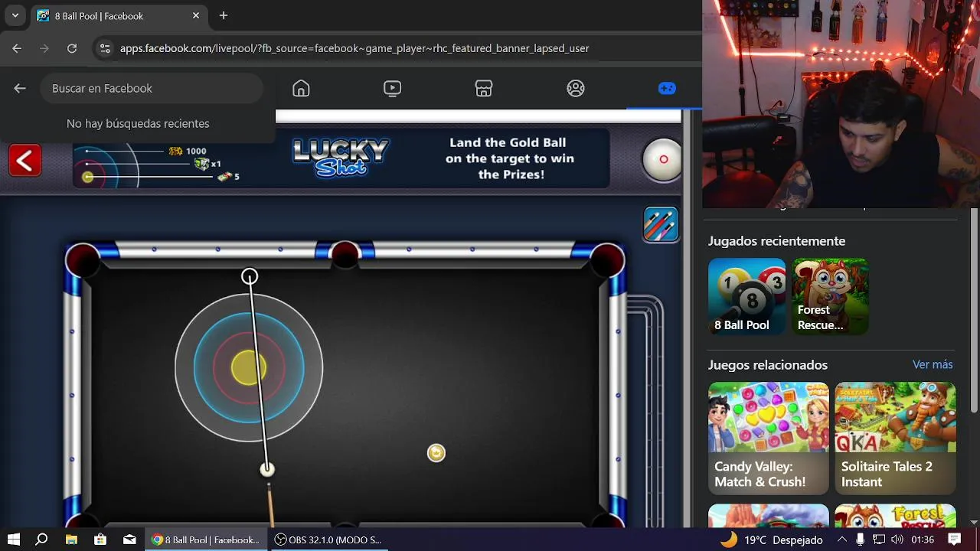Click the yellow bullseye center of the target
980x551 pixels.
pos(249,368)
